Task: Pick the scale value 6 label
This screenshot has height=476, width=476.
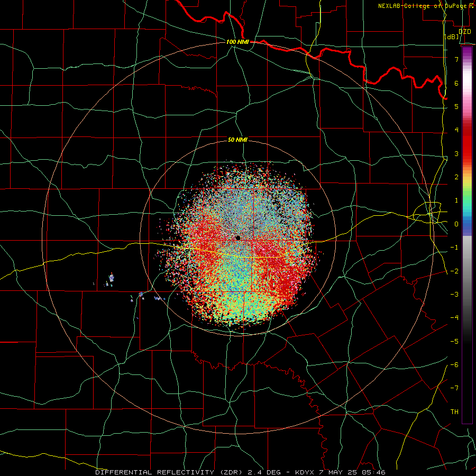Action: (456, 83)
